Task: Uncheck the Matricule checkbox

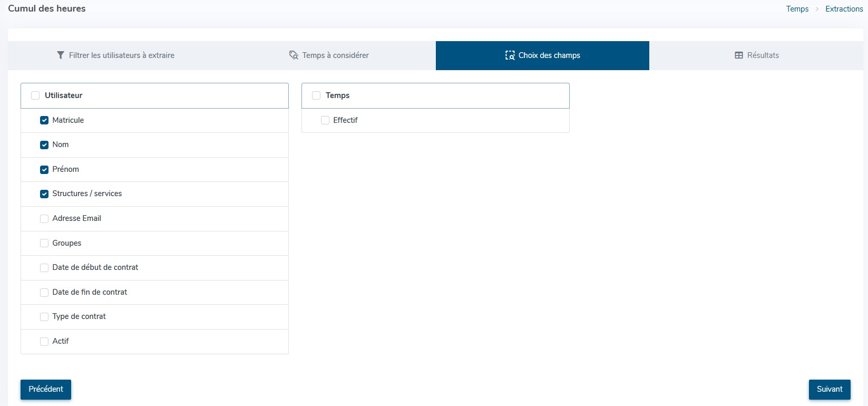Action: (44, 120)
